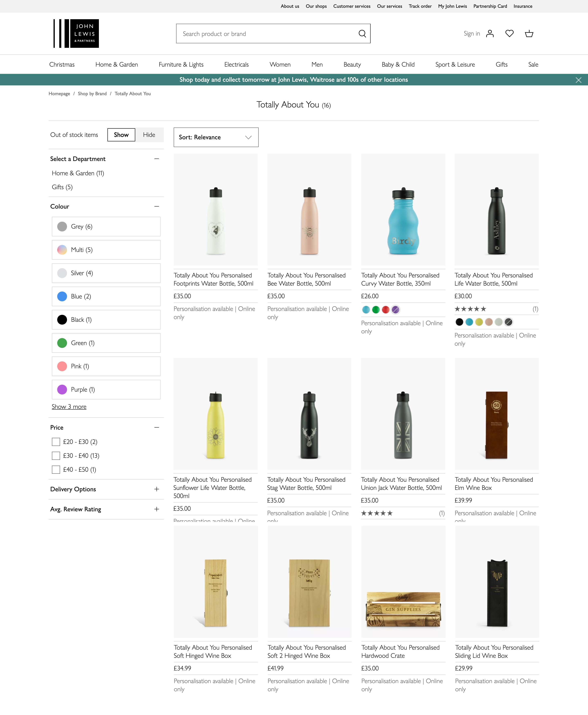
Task: Open the shopping basket icon
Action: (x=529, y=34)
